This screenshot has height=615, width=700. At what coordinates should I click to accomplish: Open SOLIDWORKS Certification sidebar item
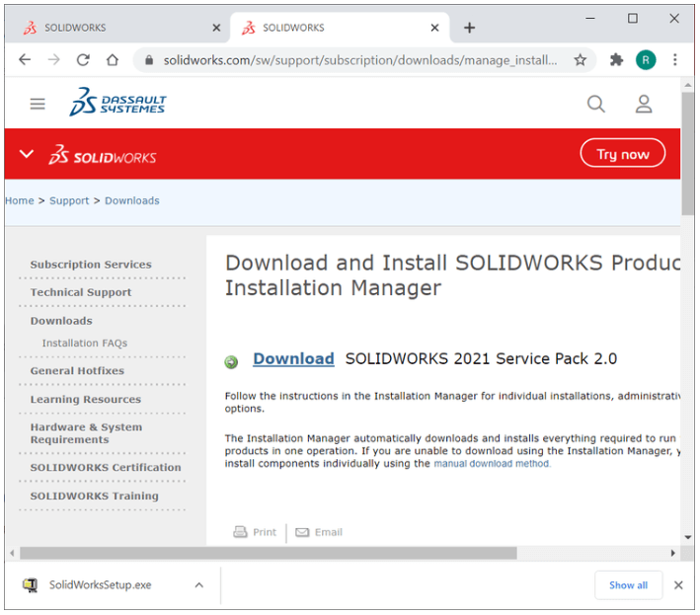106,467
